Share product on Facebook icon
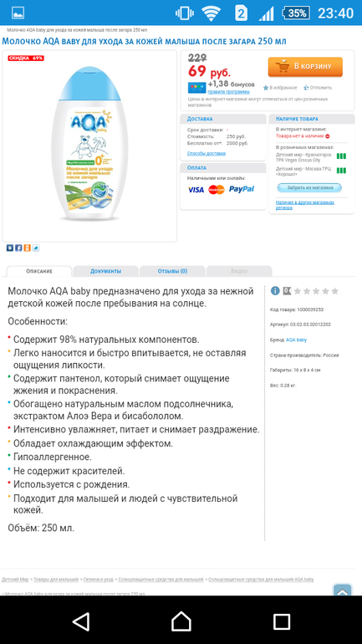 pos(18,248)
